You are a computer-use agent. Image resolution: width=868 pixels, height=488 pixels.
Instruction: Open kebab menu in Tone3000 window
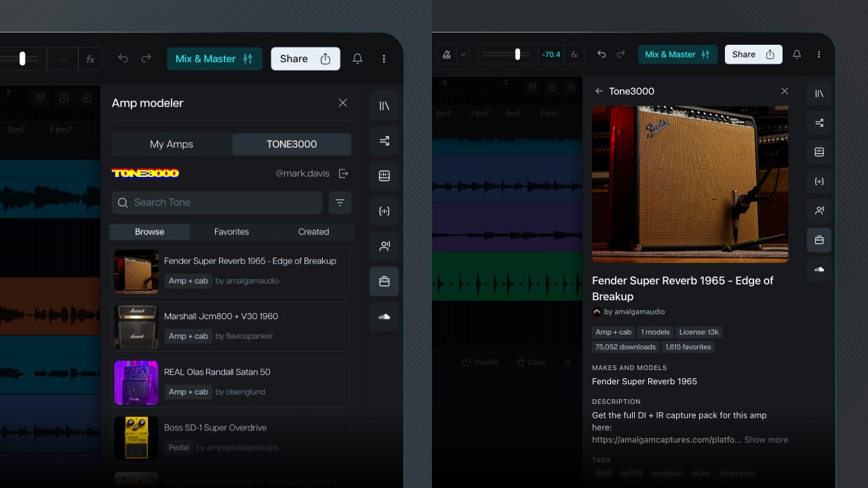[x=818, y=54]
